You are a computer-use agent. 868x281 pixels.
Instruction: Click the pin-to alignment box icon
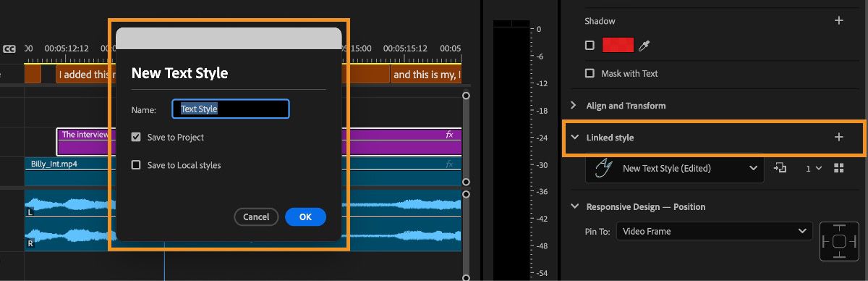(x=839, y=242)
